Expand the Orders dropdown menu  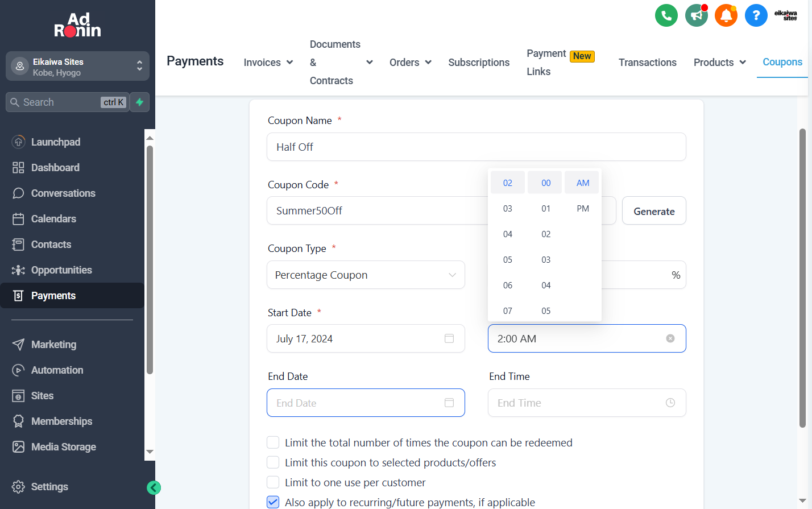411,63
